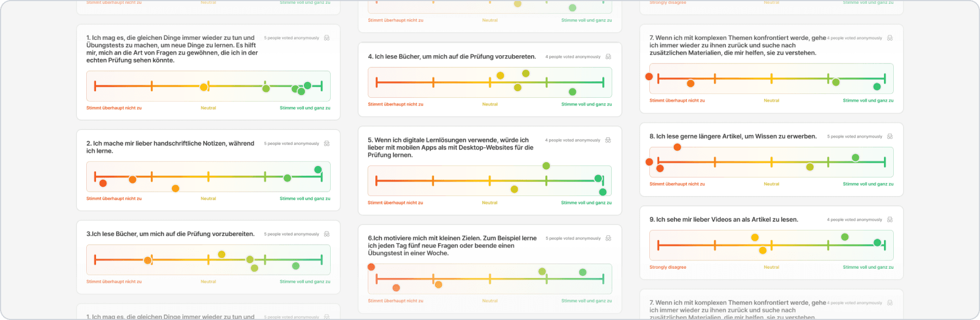Click the slider scale for question 4
The width and height of the screenshot is (980, 320).
click(x=489, y=82)
